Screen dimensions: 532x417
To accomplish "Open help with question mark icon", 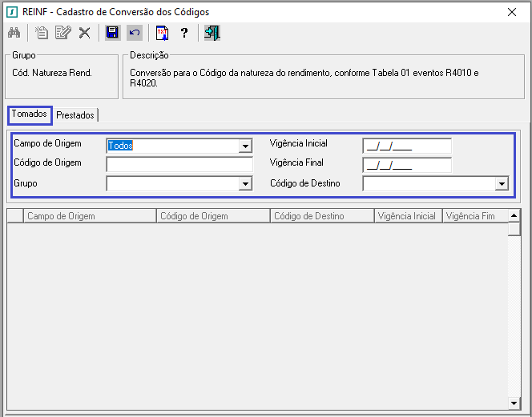I will point(184,33).
